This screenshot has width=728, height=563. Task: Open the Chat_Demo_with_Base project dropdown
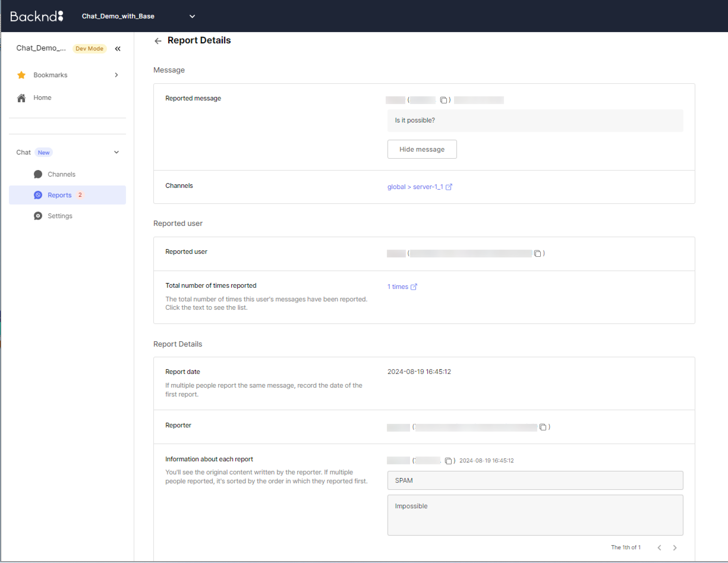click(138, 16)
